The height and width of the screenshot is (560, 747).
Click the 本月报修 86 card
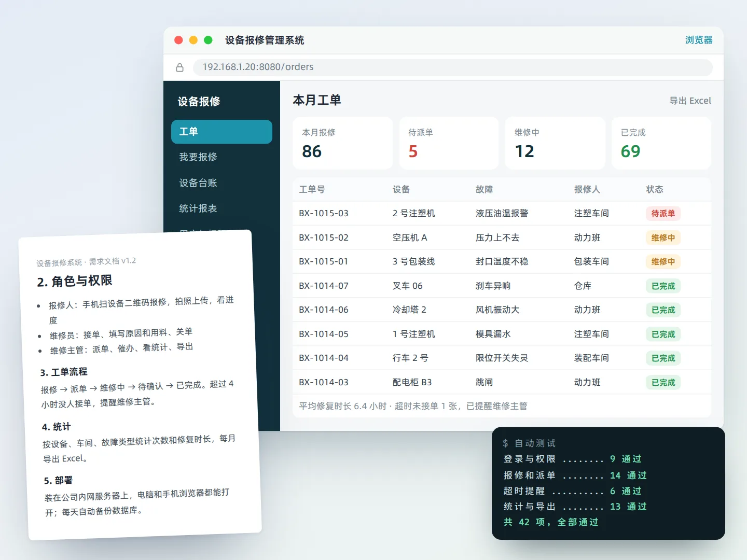click(342, 143)
